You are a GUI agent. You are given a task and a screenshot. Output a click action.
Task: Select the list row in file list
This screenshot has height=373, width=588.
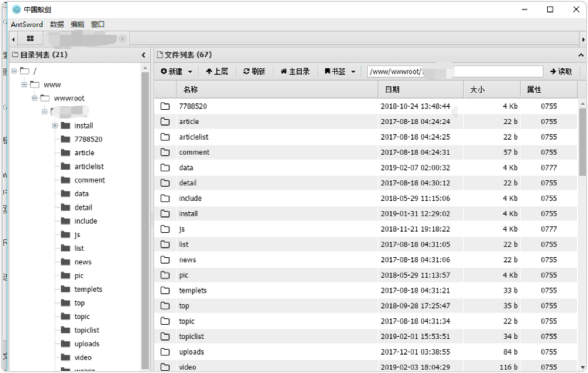click(x=366, y=244)
